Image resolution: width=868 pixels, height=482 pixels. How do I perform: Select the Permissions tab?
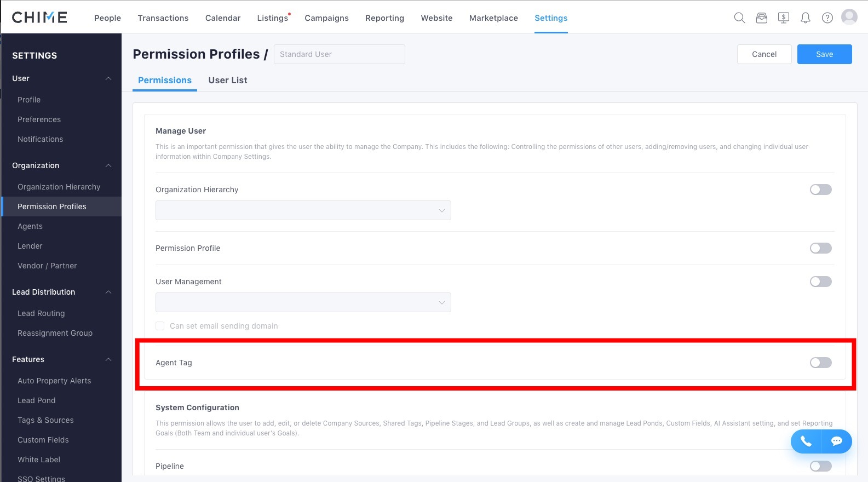coord(165,80)
